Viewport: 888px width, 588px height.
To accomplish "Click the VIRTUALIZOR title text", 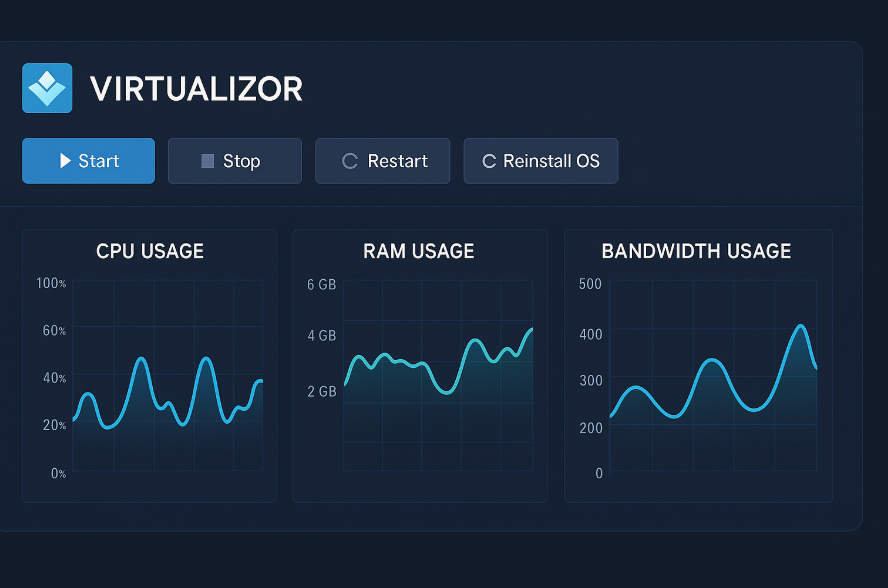I will click(x=196, y=88).
